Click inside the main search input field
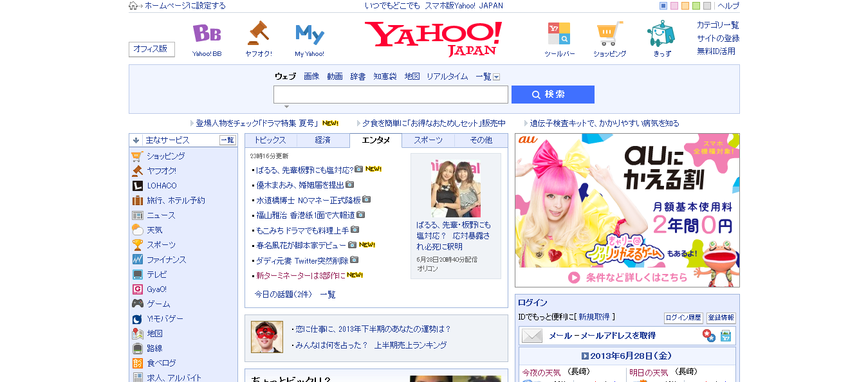The width and height of the screenshot is (868, 382). [391, 95]
